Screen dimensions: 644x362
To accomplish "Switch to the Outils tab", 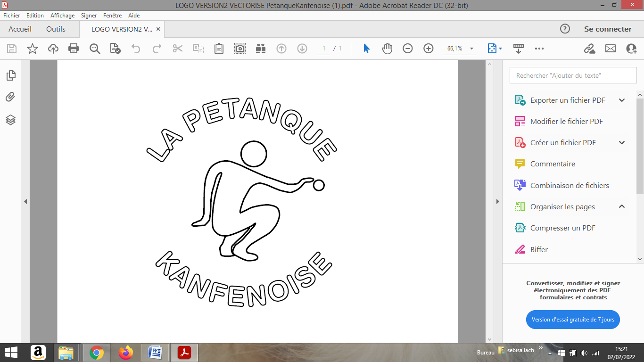I will tap(56, 29).
